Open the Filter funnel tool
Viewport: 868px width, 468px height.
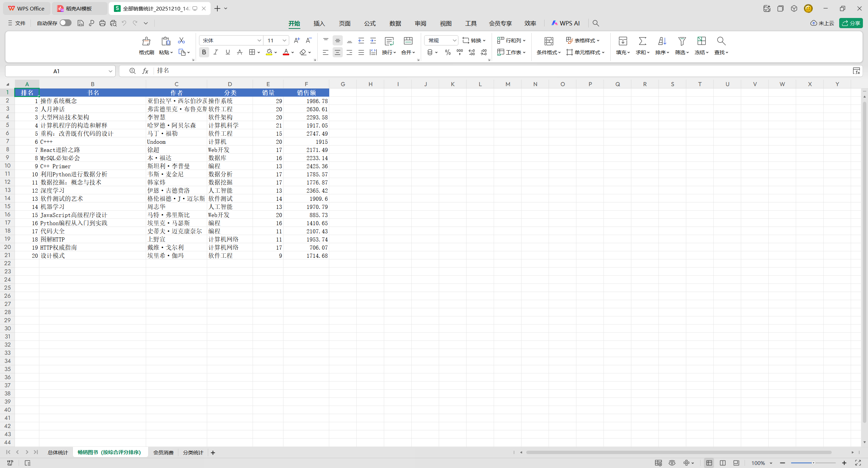[682, 41]
